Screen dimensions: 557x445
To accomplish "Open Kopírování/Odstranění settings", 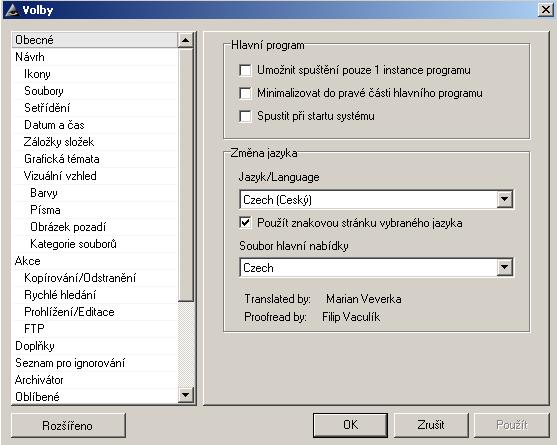I will 94,278.
